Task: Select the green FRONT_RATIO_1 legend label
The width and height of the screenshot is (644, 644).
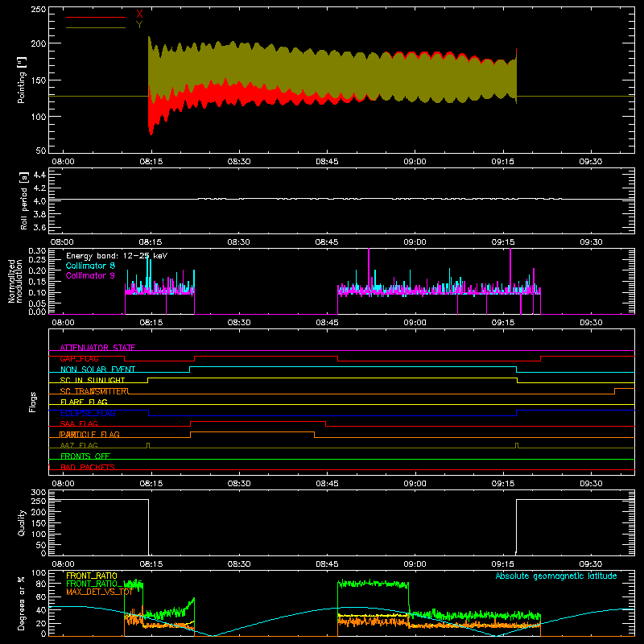Action: [x=104, y=584]
